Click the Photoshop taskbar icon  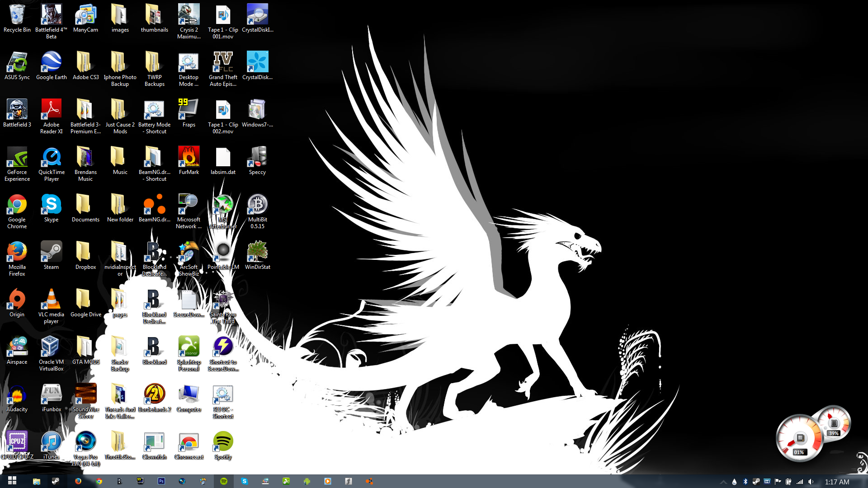coord(161,481)
